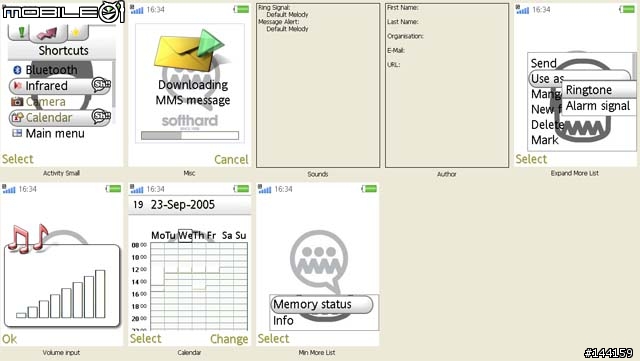Click the 'Message Alert:' label

[278, 22]
